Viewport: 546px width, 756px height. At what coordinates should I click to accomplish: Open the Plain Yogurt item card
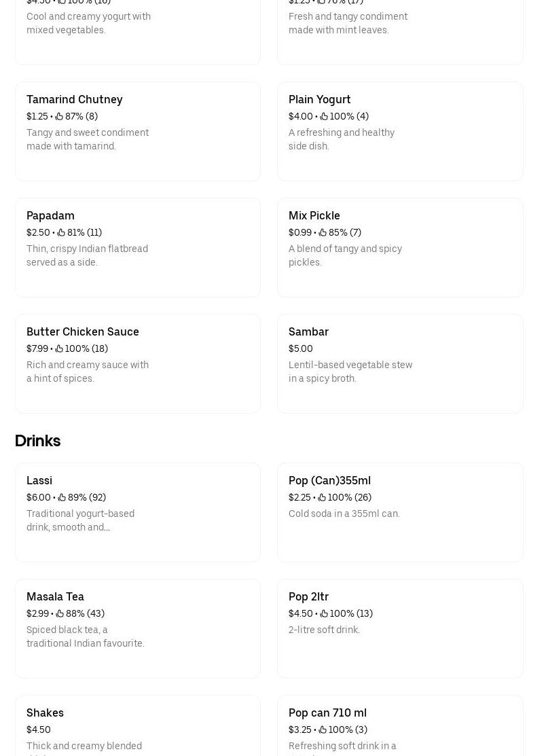[400, 131]
